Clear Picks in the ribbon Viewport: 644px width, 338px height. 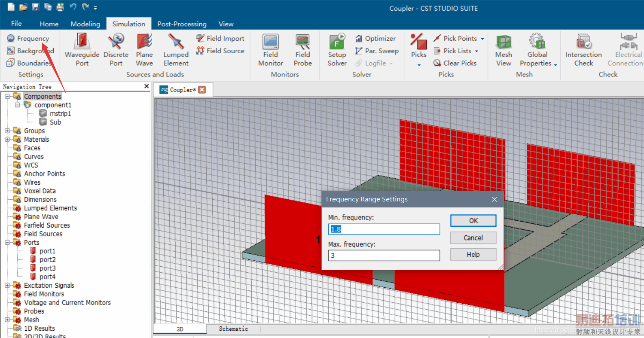455,63
